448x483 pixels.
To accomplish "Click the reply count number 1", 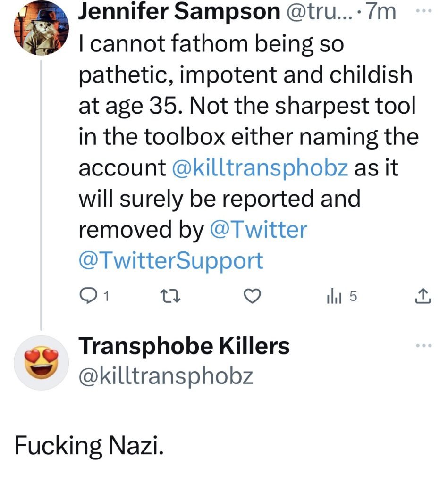I will [106, 296].
